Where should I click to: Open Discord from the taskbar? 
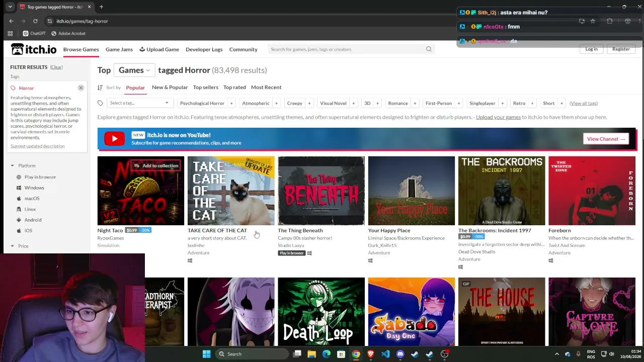(400, 354)
